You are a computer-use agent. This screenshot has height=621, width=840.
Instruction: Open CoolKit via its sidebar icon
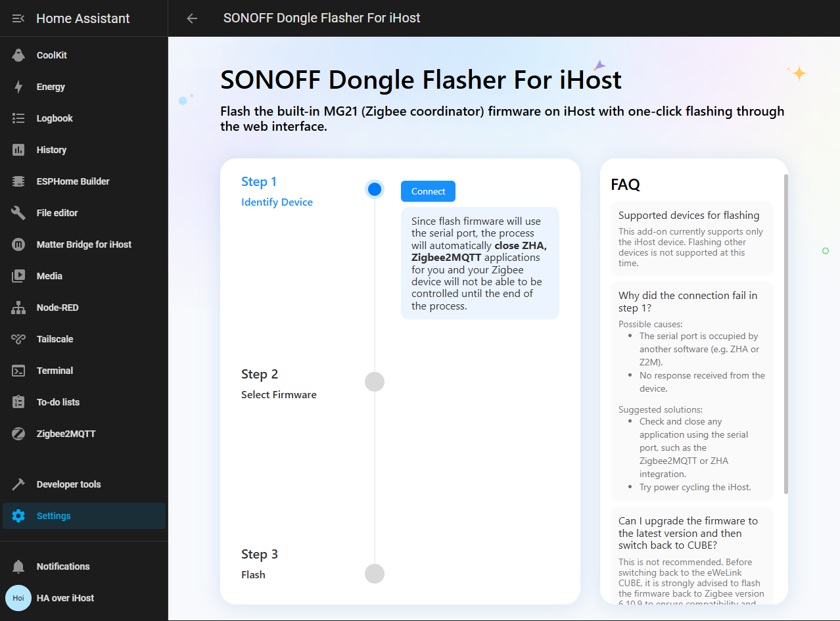click(18, 55)
